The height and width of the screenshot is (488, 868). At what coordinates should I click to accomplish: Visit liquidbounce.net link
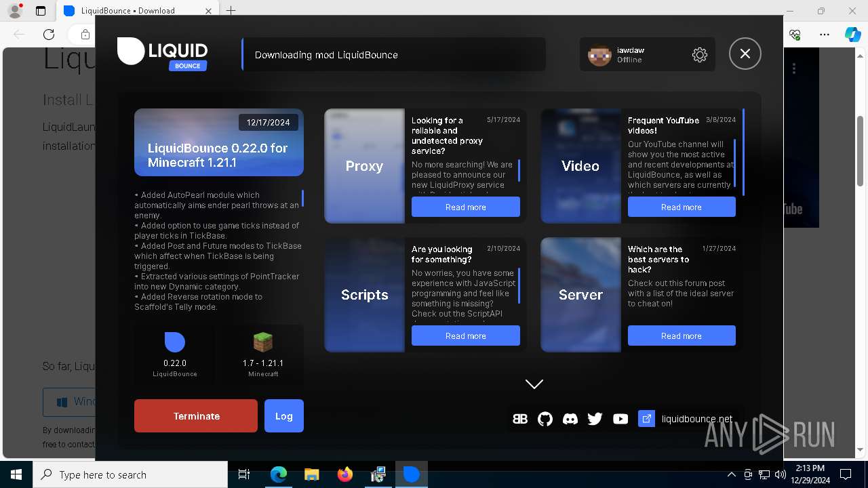point(697,419)
